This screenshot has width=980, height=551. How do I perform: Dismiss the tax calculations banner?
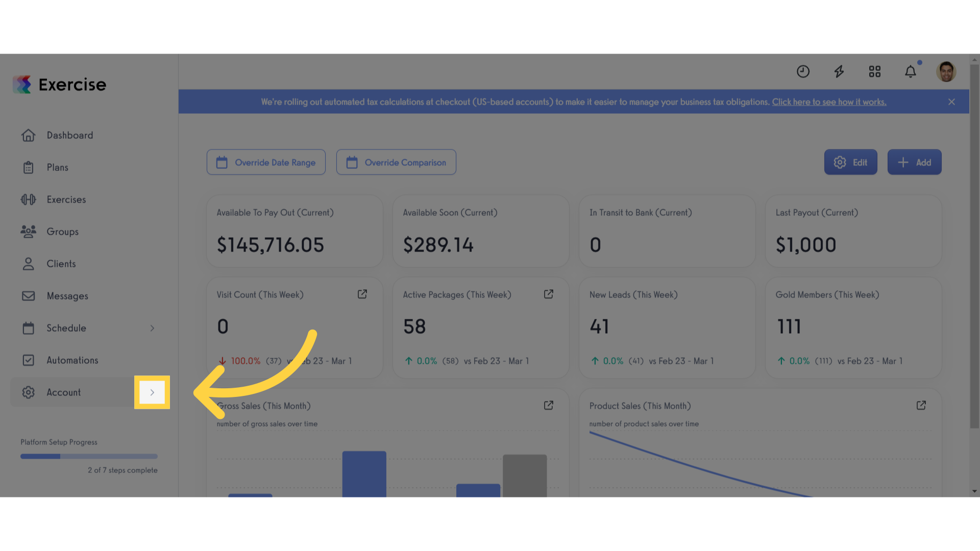tap(951, 102)
